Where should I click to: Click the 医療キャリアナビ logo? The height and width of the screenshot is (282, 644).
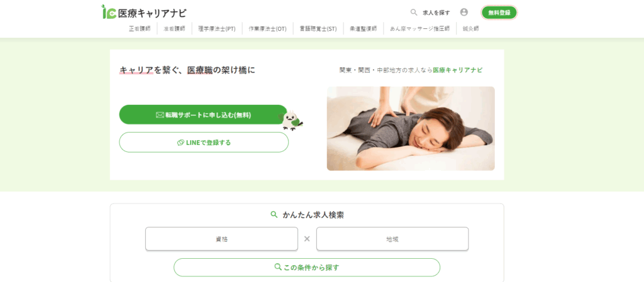144,13
